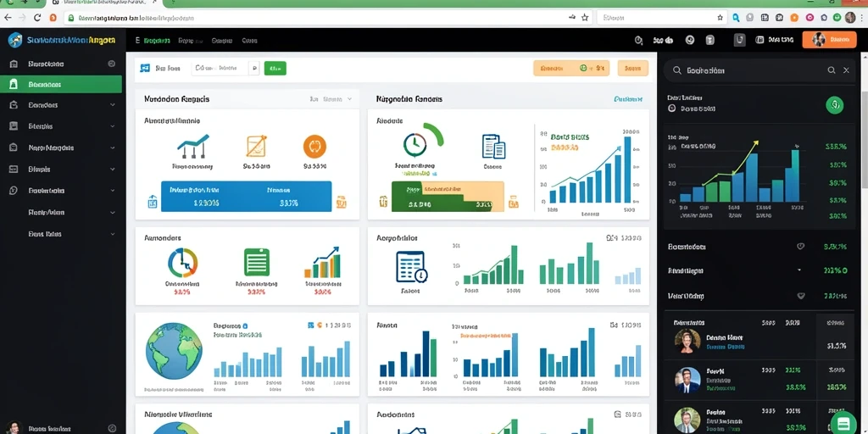
Task: Click the wide orange button in the toolbar
Action: tap(571, 68)
